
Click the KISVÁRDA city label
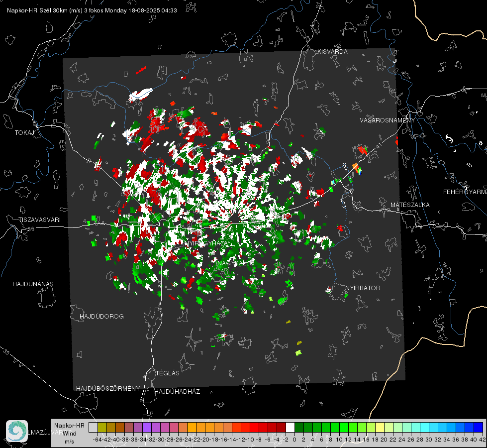pos(332,52)
